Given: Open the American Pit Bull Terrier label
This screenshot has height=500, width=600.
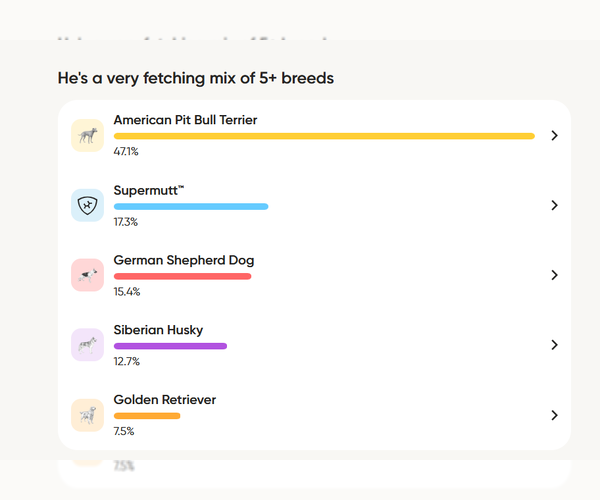Looking at the screenshot, I should (185, 120).
